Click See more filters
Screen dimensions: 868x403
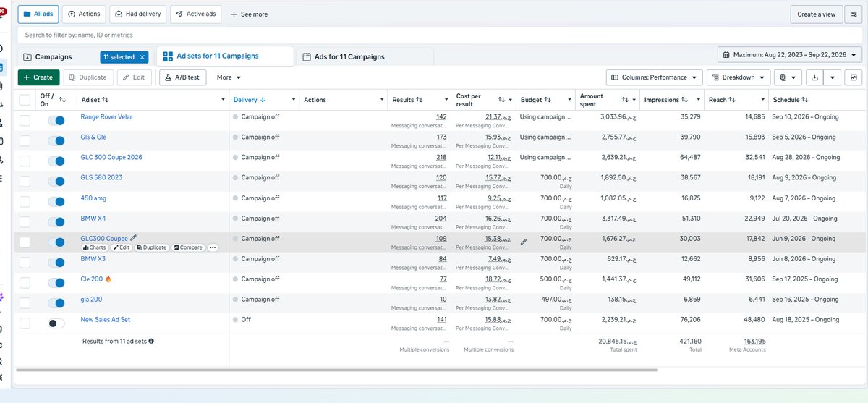point(249,14)
